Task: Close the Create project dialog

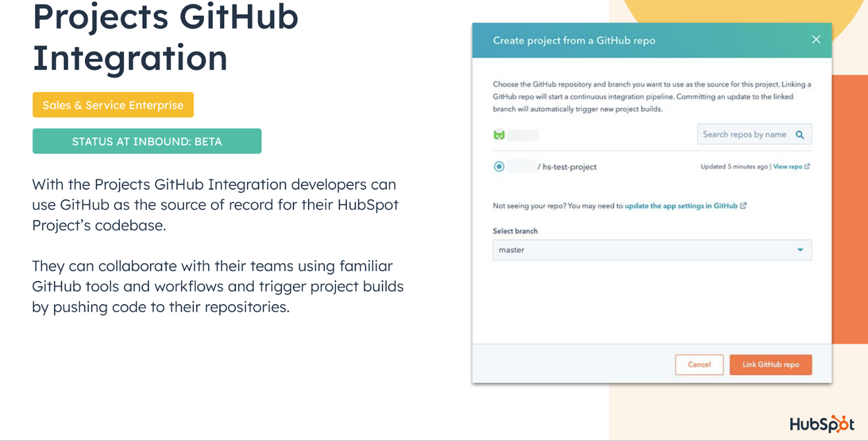Action: tap(816, 39)
